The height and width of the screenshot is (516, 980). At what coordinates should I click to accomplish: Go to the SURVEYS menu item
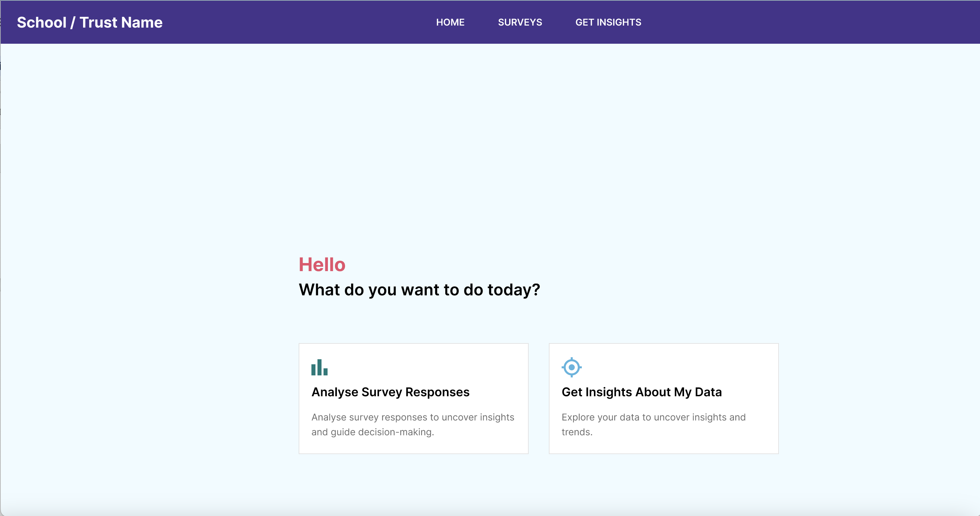point(520,22)
